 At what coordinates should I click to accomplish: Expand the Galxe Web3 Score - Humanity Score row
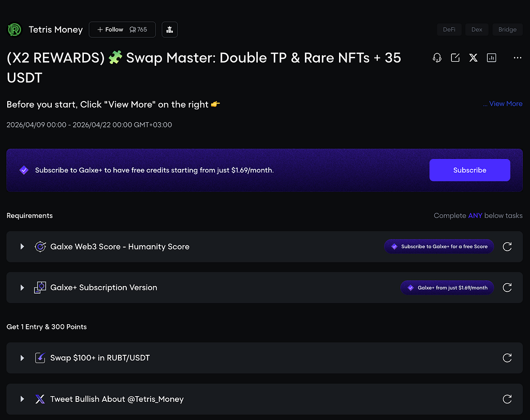tap(22, 247)
